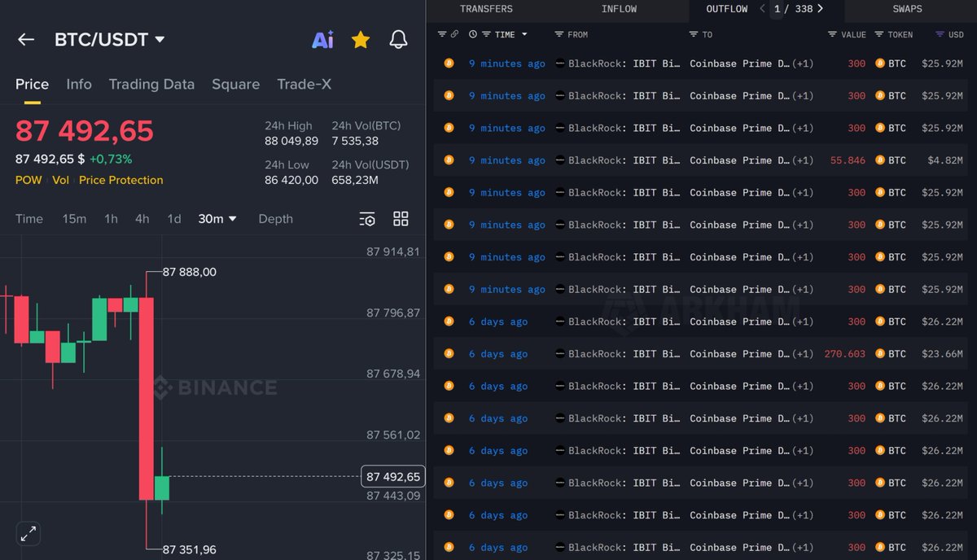Filter the USD column
Viewport: 977px width, 560px height.
pyautogui.click(x=940, y=34)
